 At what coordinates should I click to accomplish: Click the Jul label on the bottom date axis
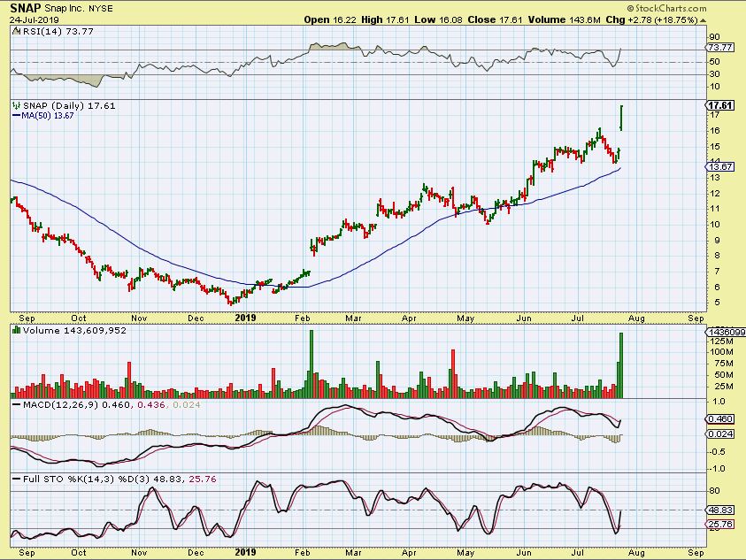click(577, 552)
